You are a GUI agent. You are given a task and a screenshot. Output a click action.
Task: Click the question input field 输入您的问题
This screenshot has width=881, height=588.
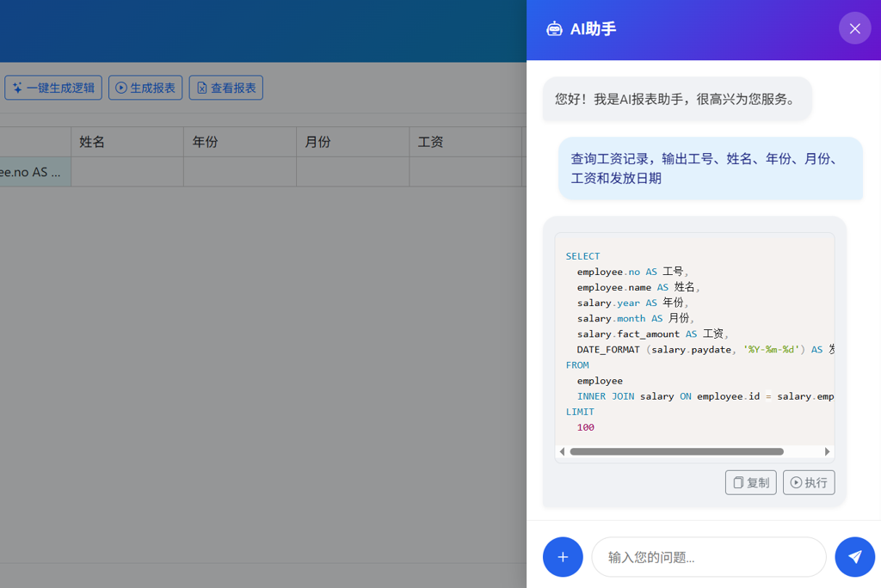click(708, 557)
